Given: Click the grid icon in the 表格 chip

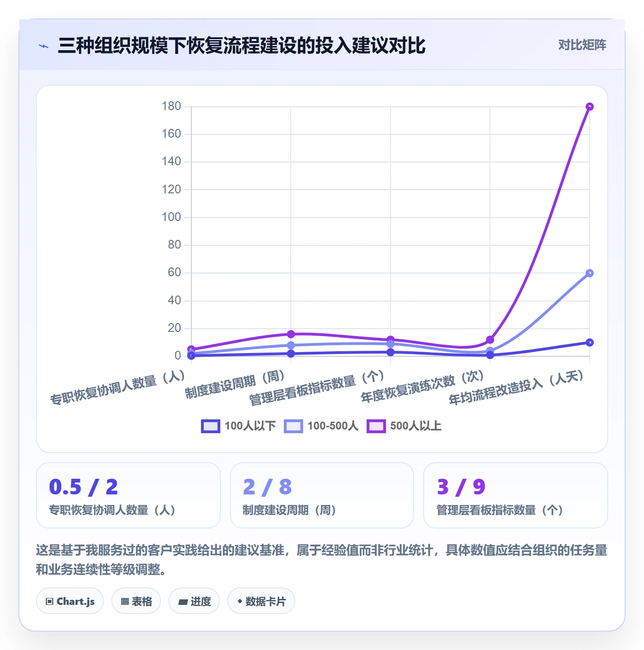Looking at the screenshot, I should (125, 601).
